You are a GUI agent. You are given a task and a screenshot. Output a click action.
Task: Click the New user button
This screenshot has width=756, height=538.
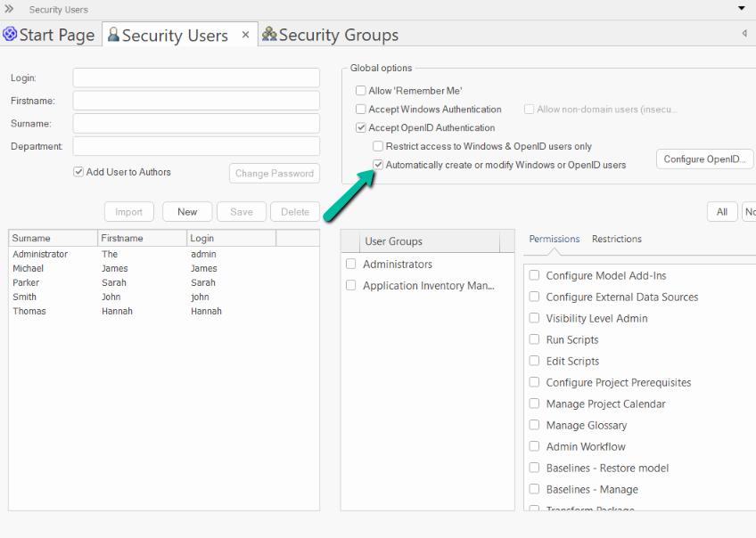tap(187, 212)
